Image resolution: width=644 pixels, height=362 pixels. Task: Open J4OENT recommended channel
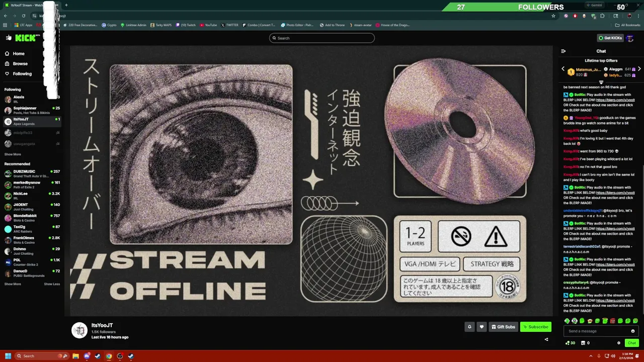click(x=32, y=207)
